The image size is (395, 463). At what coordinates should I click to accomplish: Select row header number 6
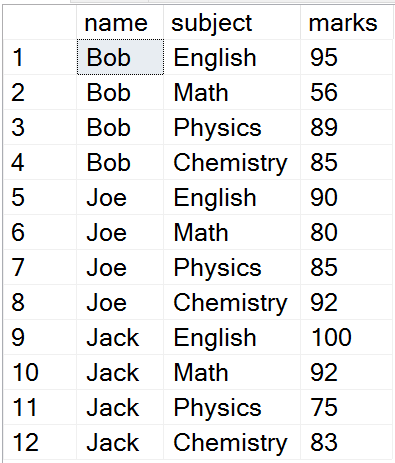point(40,232)
